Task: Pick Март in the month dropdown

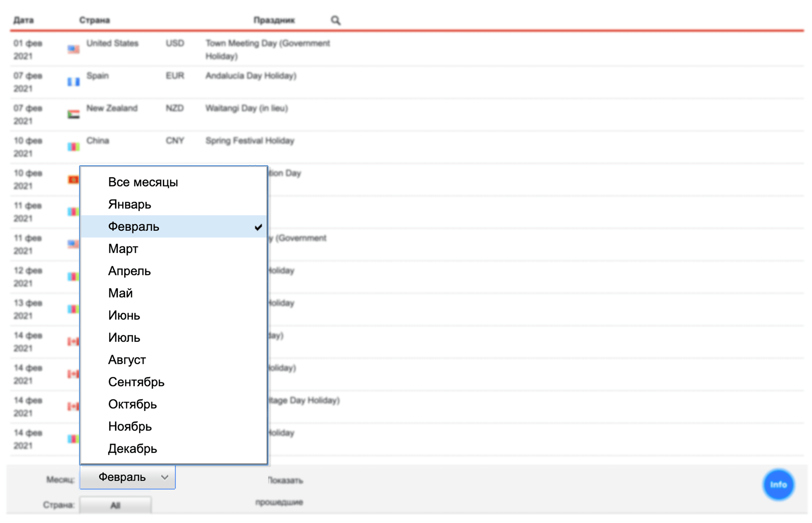Action: 123,249
